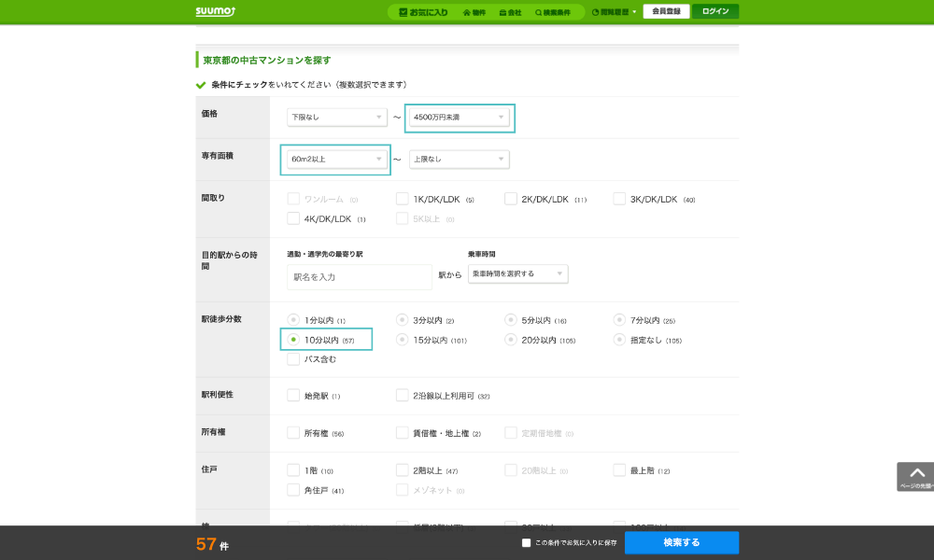Click the 駅名を入力 station input field

(360, 277)
